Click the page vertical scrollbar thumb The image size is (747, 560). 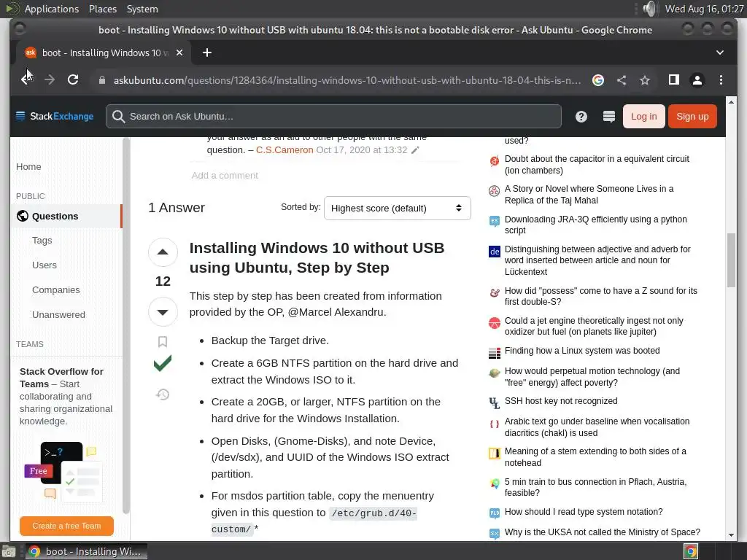point(731,260)
